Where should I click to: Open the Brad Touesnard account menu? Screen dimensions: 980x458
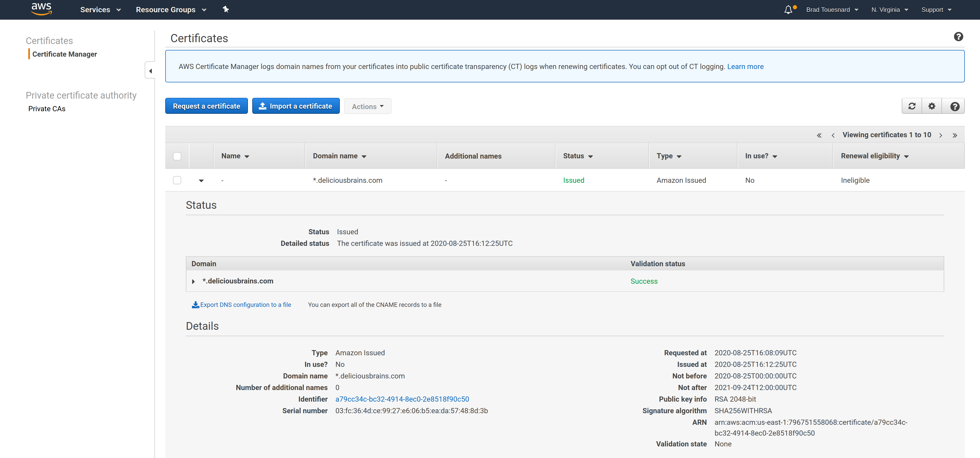pyautogui.click(x=832, y=10)
